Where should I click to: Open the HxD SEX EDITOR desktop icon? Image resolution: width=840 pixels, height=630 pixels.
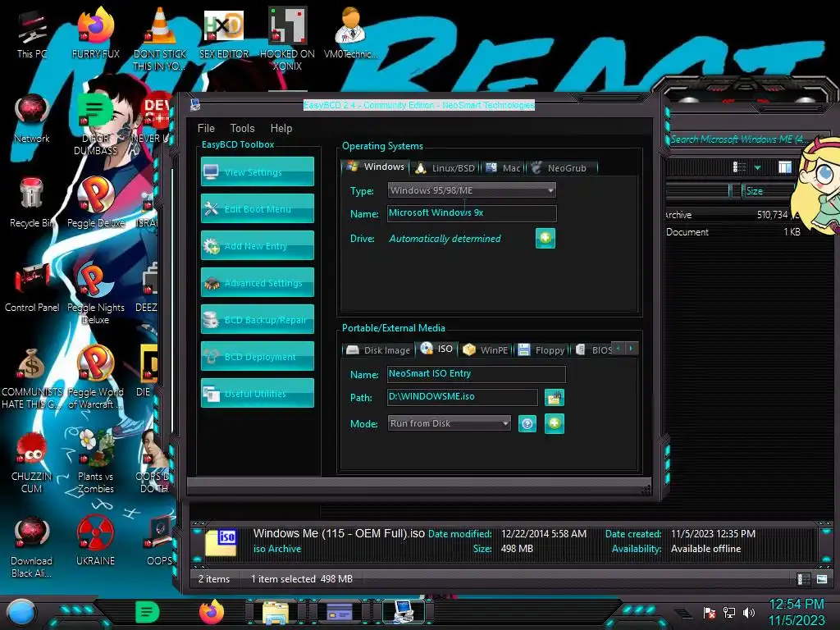tap(223, 34)
